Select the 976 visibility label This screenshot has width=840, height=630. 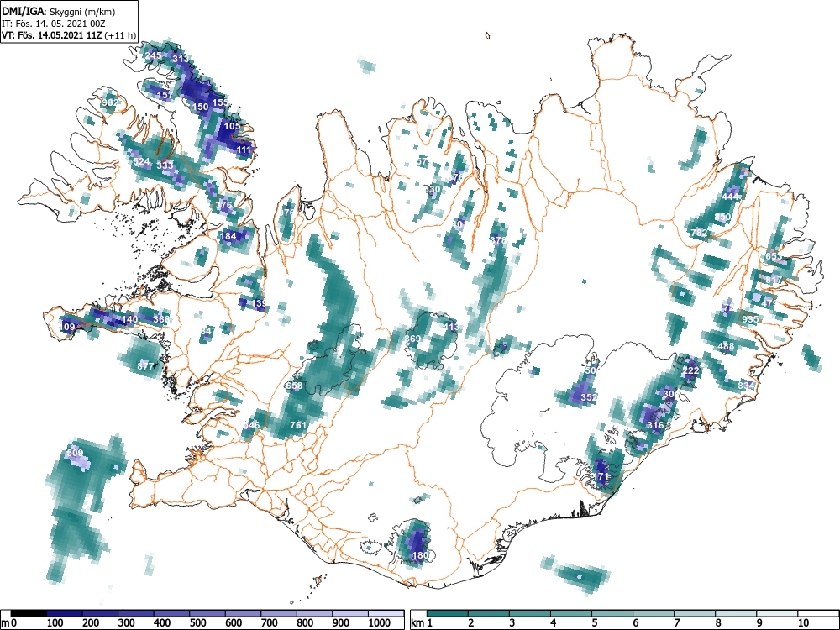(287, 213)
